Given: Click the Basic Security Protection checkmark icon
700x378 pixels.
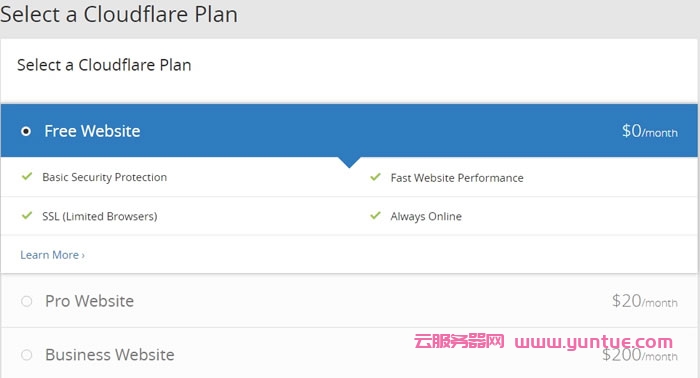Looking at the screenshot, I should tap(27, 176).
